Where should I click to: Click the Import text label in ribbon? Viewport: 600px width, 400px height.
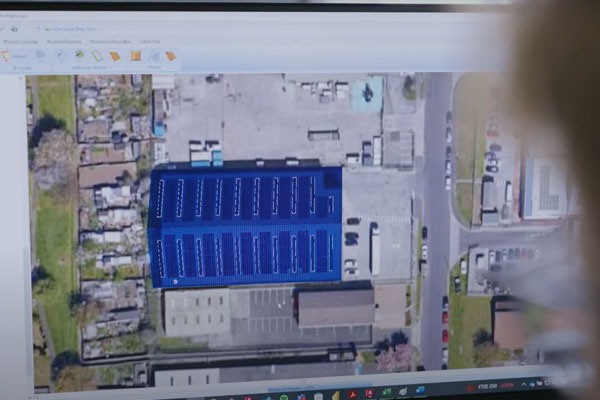pyautogui.click(x=20, y=56)
